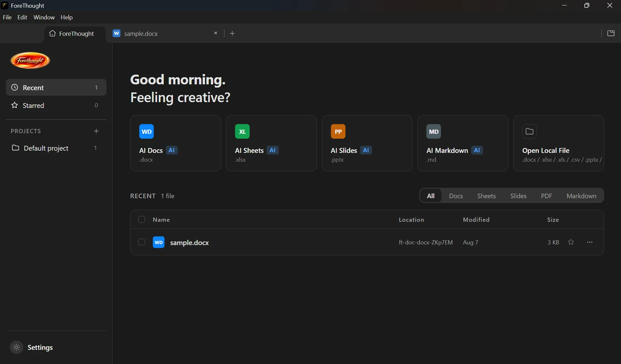Screen dimensions: 621x364
Task: Open the sample.docx file name in the list
Action: pos(189,242)
